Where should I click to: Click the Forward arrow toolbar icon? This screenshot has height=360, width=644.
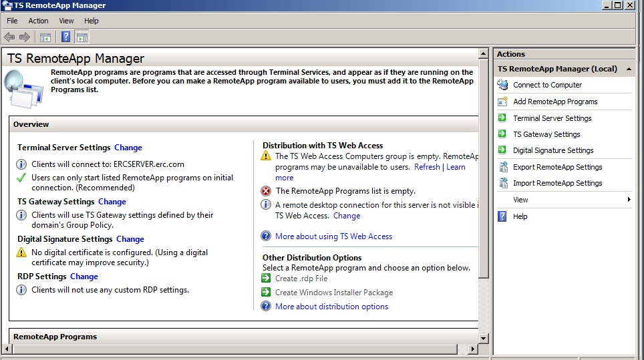(x=25, y=37)
